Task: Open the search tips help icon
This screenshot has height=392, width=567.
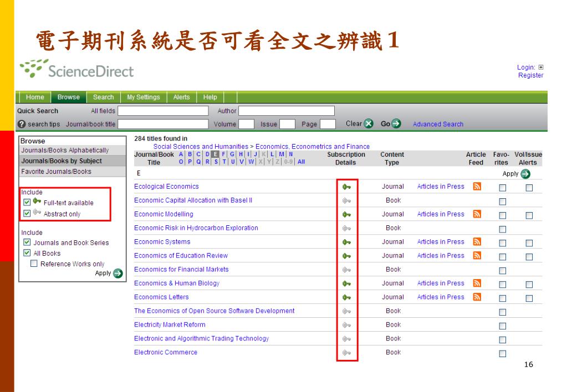Action: click(21, 124)
